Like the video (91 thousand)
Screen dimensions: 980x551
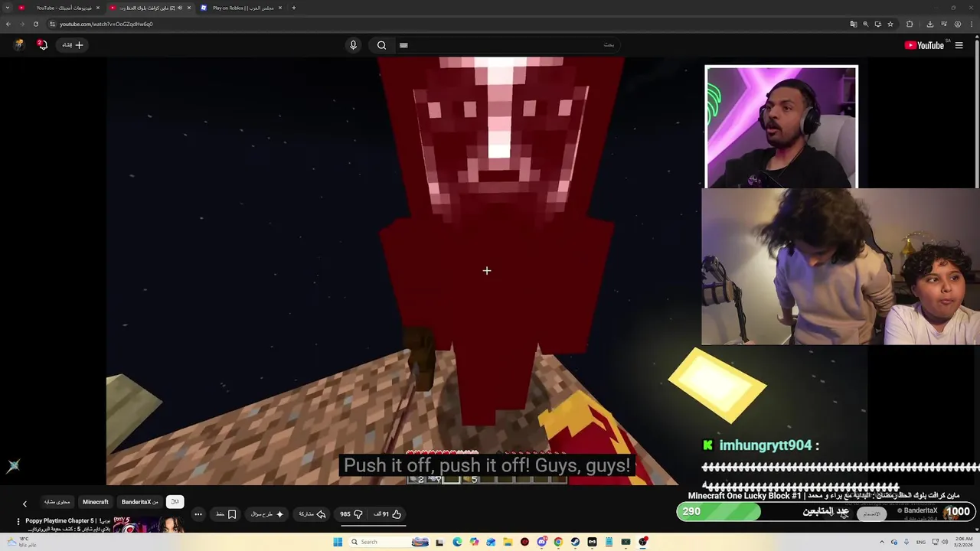(387, 514)
